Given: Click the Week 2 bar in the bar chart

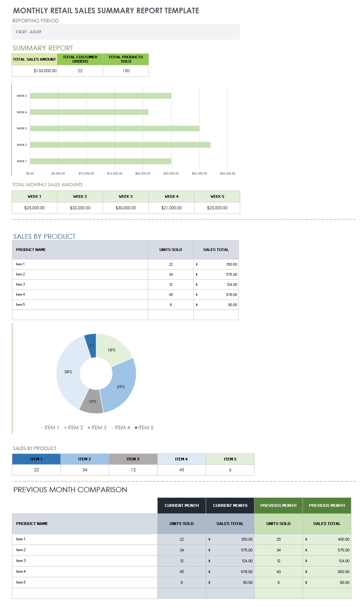Looking at the screenshot, I should point(120,145).
